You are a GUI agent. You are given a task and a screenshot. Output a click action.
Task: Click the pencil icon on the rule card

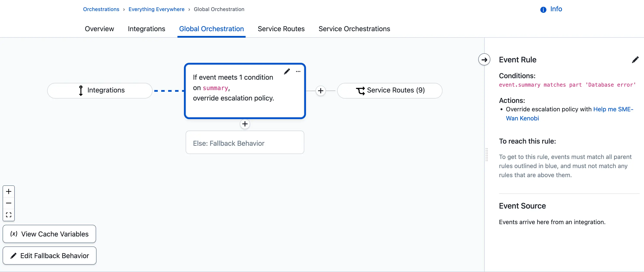pos(287,71)
